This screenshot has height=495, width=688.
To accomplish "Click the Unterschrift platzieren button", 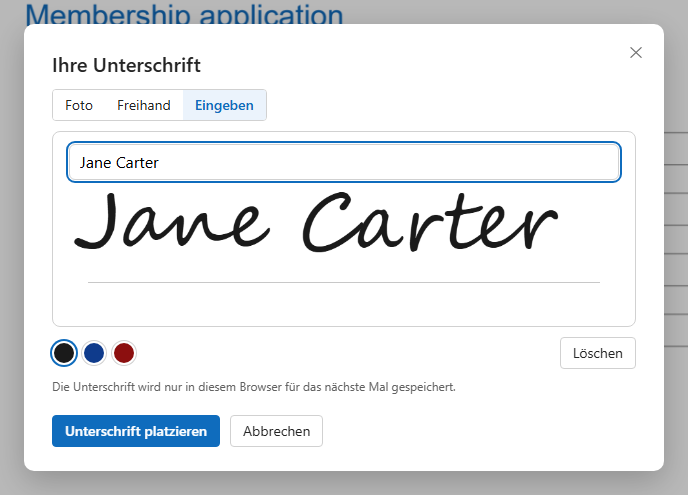I will (136, 431).
